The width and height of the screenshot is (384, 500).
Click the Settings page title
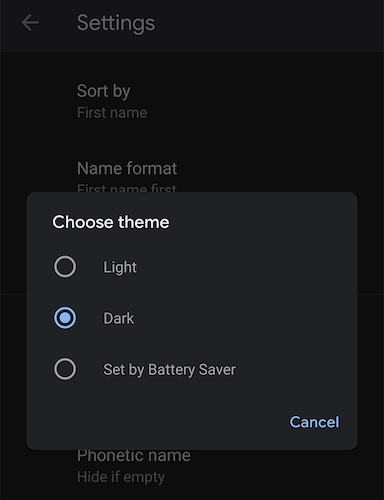click(x=116, y=23)
